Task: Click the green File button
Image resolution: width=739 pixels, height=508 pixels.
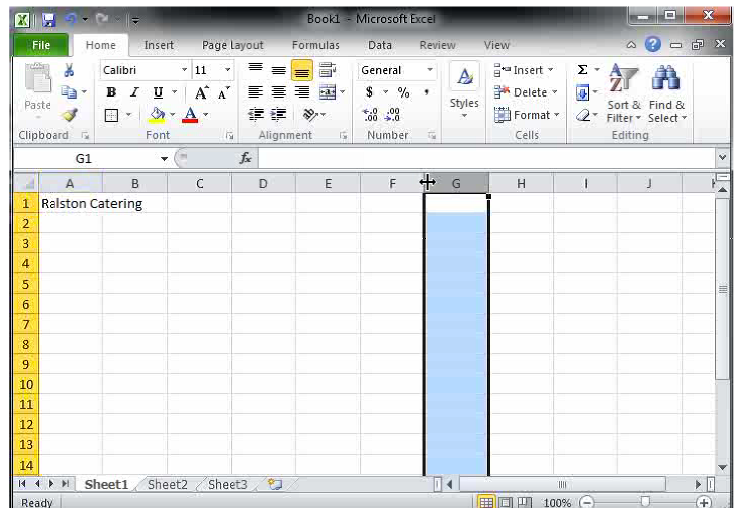Action: [41, 45]
